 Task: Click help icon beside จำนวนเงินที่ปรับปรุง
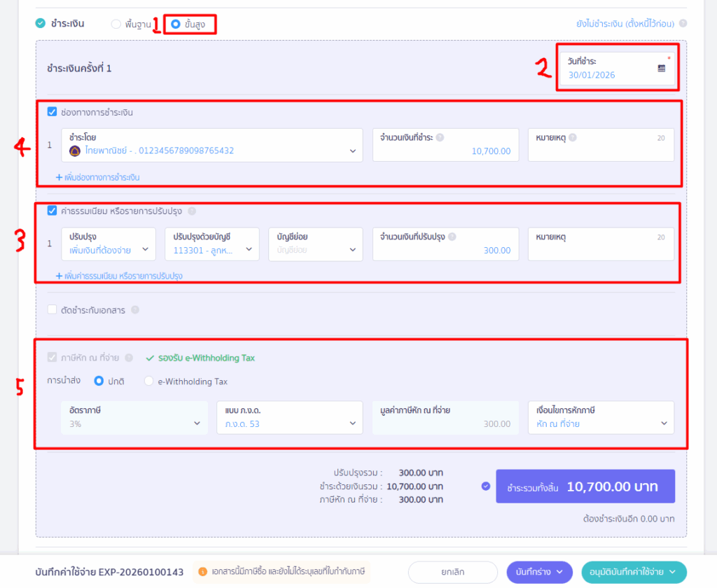click(452, 237)
